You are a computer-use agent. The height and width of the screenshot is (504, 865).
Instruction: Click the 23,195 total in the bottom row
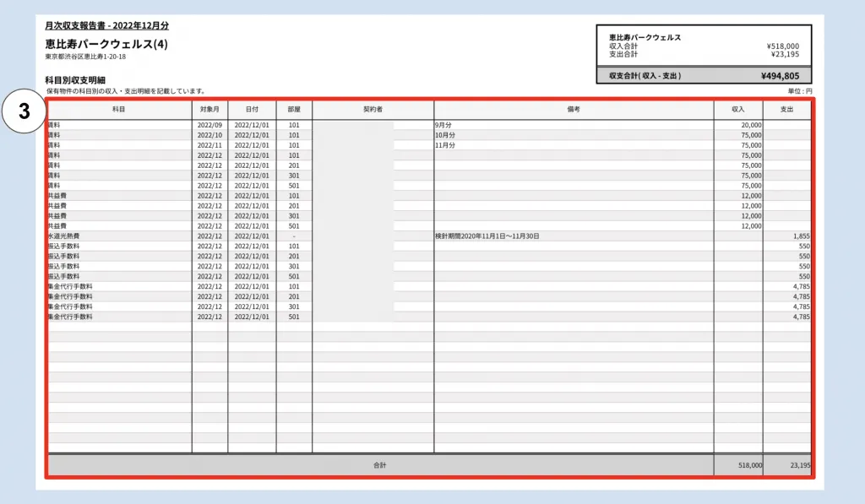point(801,465)
